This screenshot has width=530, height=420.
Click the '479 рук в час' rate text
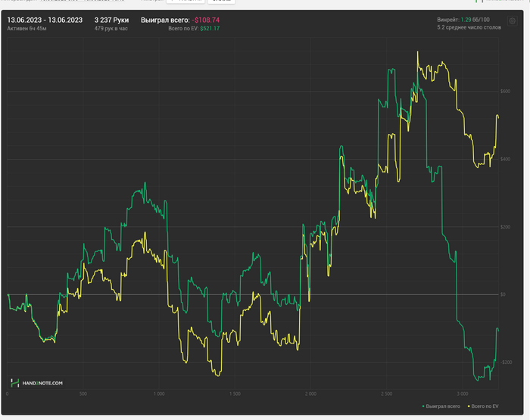pos(111,29)
